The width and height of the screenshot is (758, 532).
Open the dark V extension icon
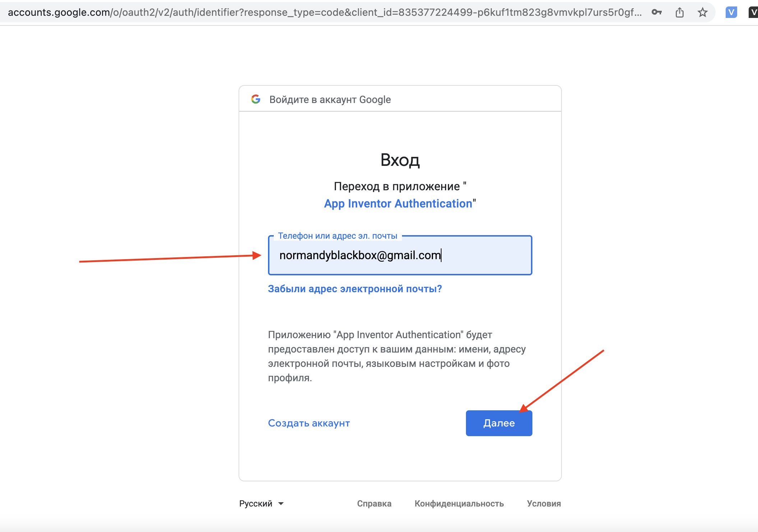tap(753, 13)
